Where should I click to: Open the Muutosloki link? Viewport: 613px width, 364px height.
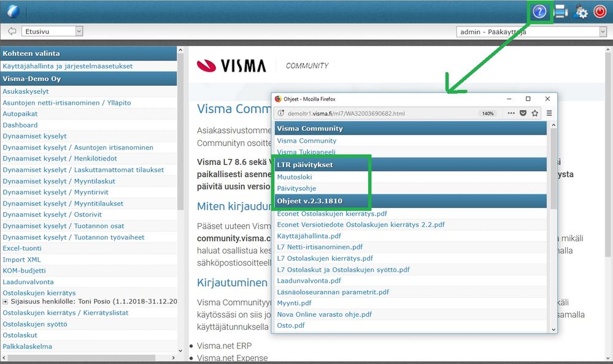click(295, 177)
